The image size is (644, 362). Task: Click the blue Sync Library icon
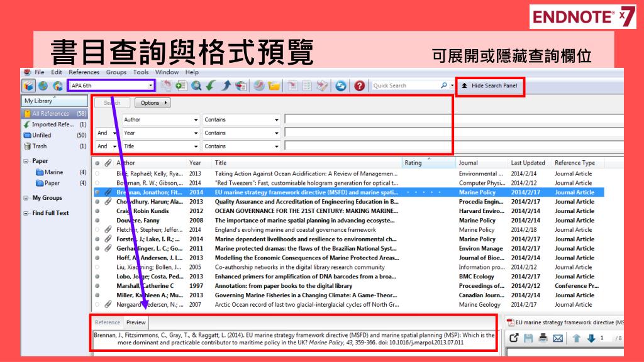click(340, 85)
